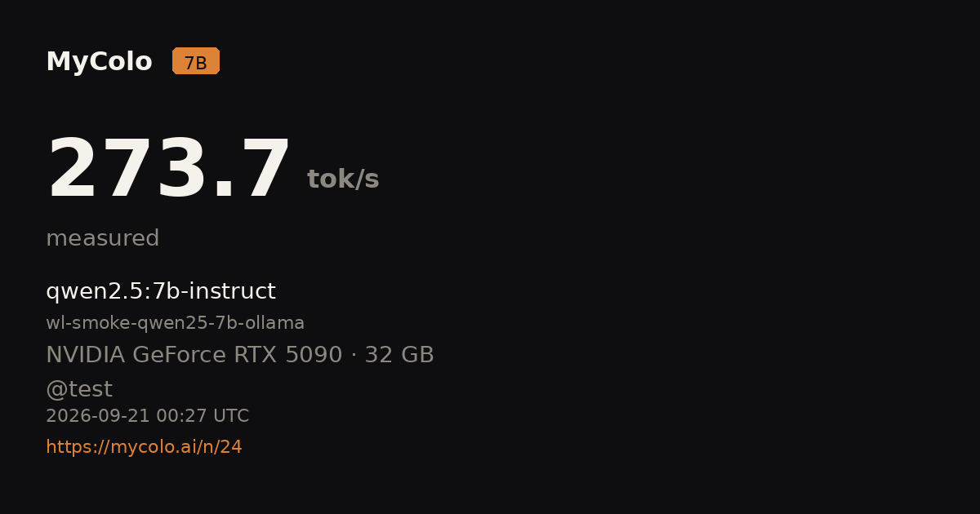Click the large 273.7 throughput number
980x514 pixels.
[169, 170]
